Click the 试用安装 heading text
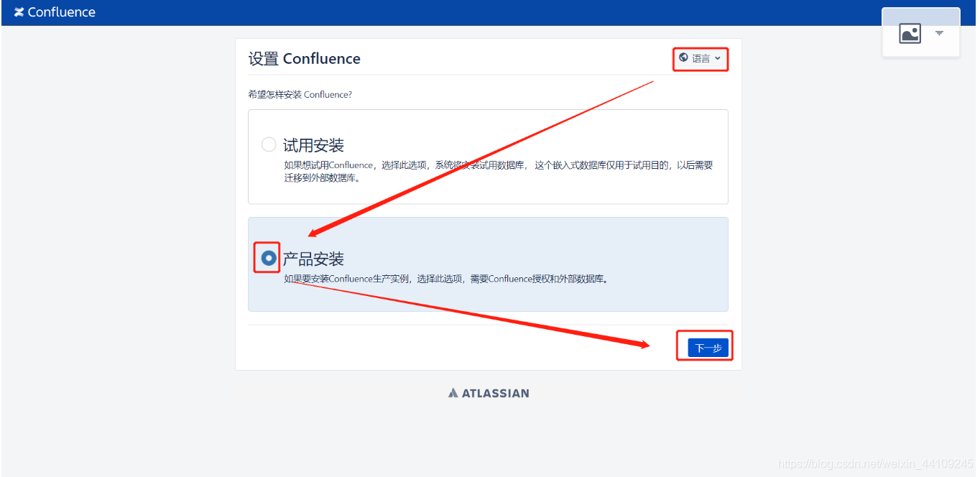Viewport: 980px width, 477px height. (x=313, y=145)
